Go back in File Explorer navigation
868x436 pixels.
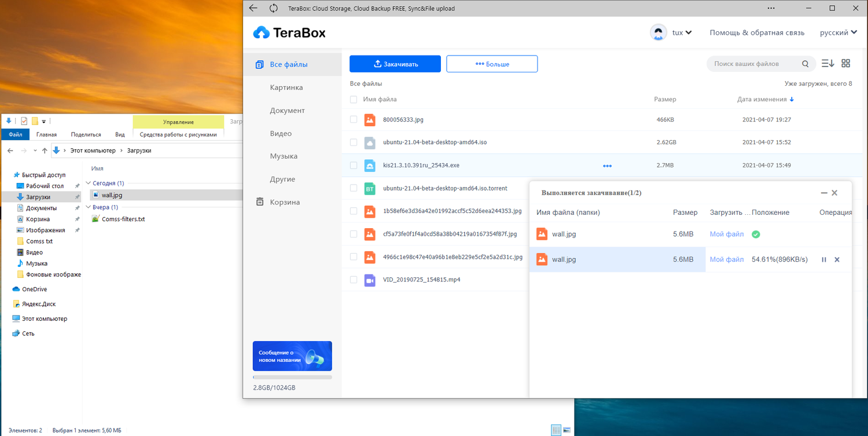tap(10, 151)
